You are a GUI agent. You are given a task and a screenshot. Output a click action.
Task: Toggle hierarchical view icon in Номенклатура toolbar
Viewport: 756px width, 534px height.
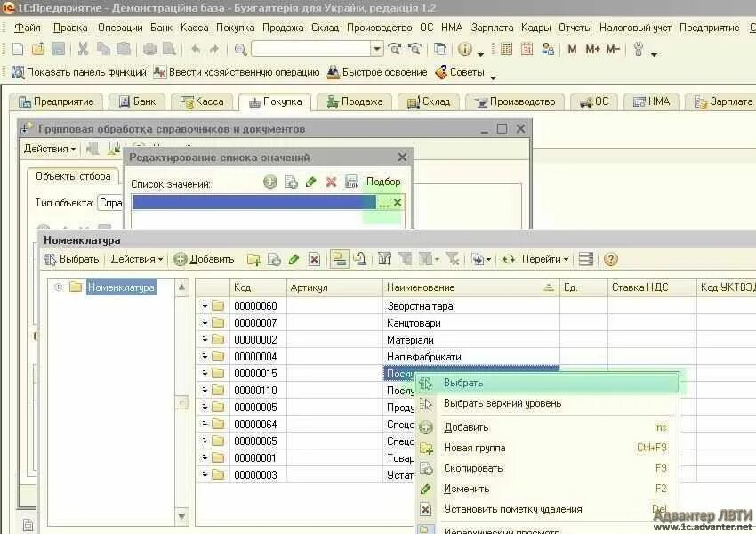pyautogui.click(x=340, y=260)
